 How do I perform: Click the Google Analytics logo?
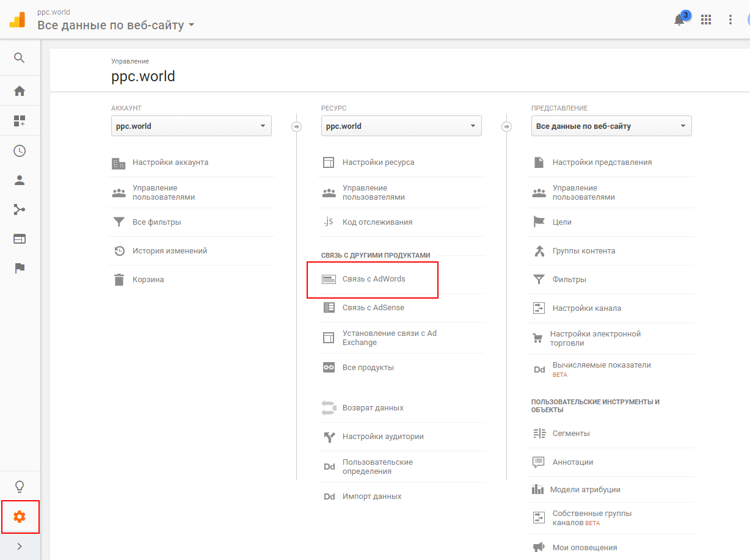point(17,20)
